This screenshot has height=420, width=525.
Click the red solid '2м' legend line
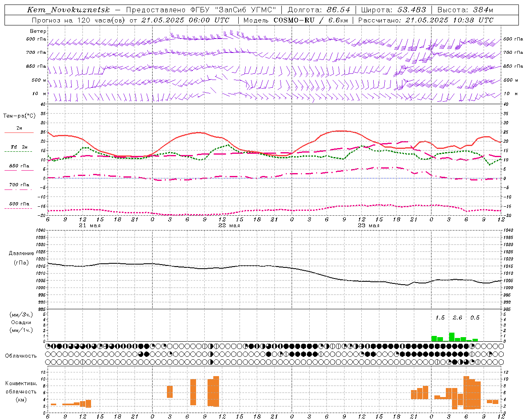19,132
